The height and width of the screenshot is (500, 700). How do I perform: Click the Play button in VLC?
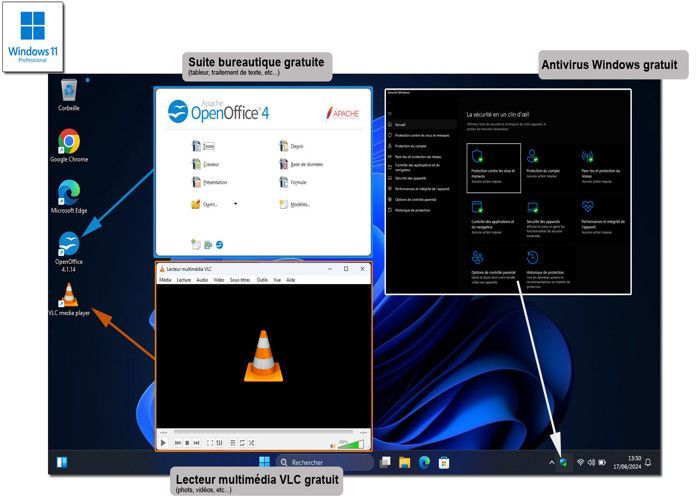163,443
